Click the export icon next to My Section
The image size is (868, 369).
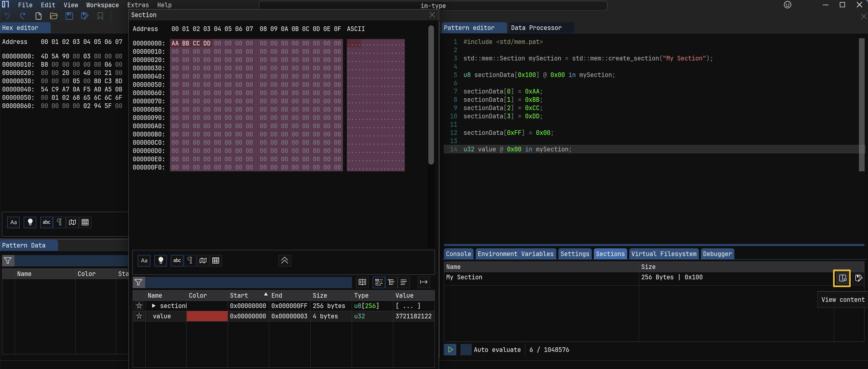859,278
